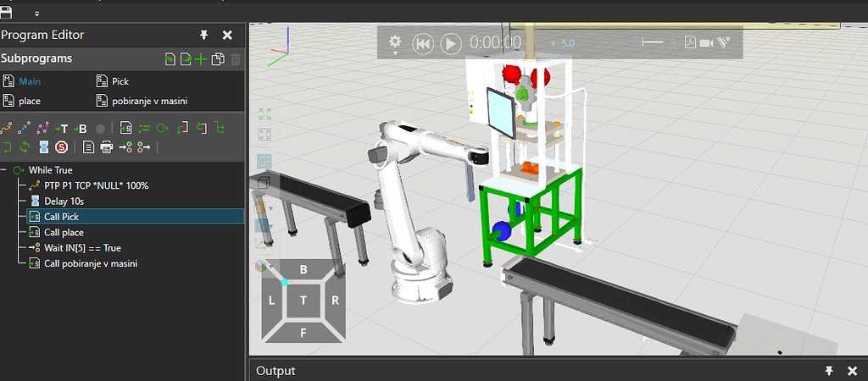Open the Pick subprogram
This screenshot has width=868, height=381.
coord(120,82)
